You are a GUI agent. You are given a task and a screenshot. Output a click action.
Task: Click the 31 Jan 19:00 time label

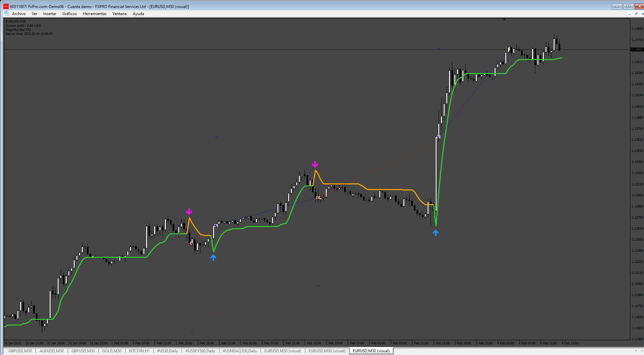click(x=77, y=343)
